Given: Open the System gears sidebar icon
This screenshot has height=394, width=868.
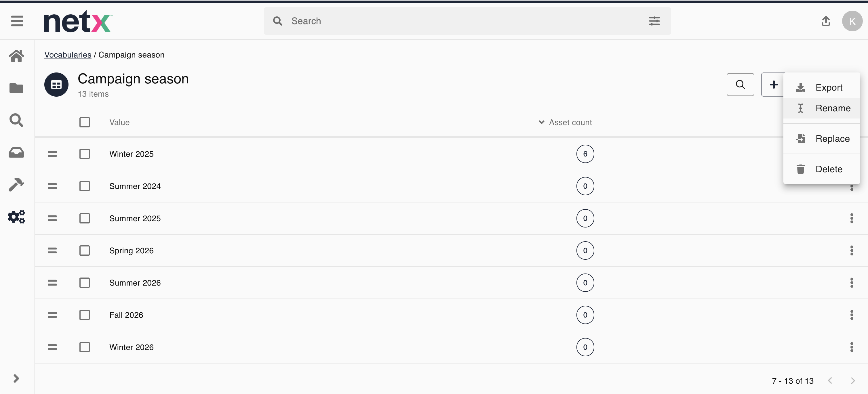Looking at the screenshot, I should click(16, 217).
